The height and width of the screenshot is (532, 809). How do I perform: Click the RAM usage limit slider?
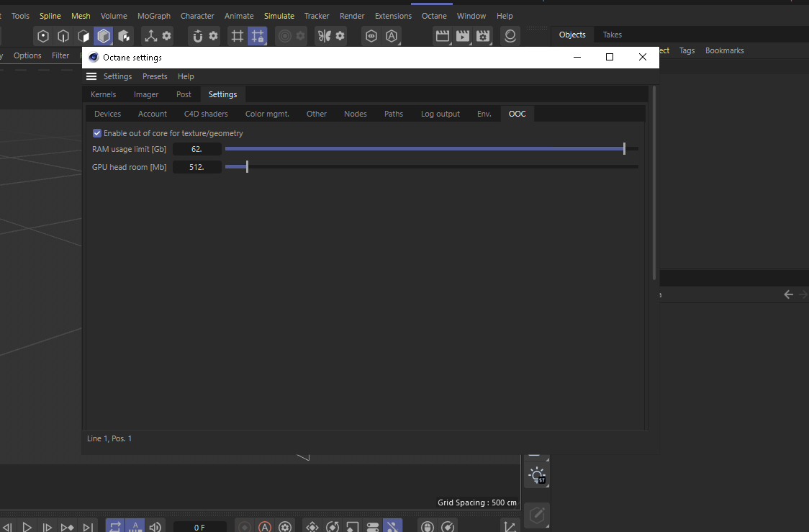click(432, 148)
